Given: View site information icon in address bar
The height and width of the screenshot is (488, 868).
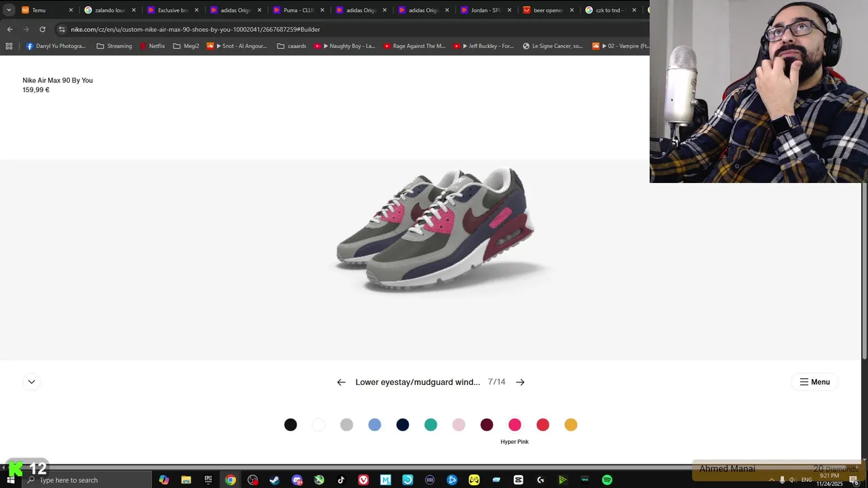Looking at the screenshot, I should tap(62, 29).
